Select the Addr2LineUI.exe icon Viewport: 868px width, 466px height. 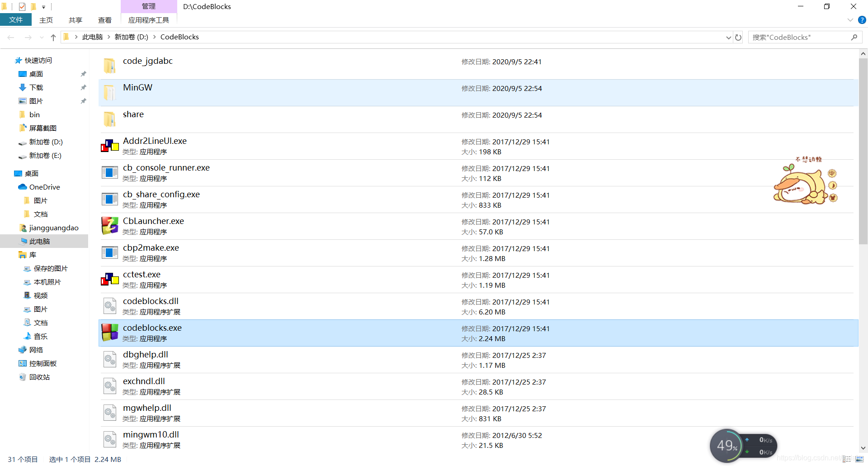tap(110, 146)
